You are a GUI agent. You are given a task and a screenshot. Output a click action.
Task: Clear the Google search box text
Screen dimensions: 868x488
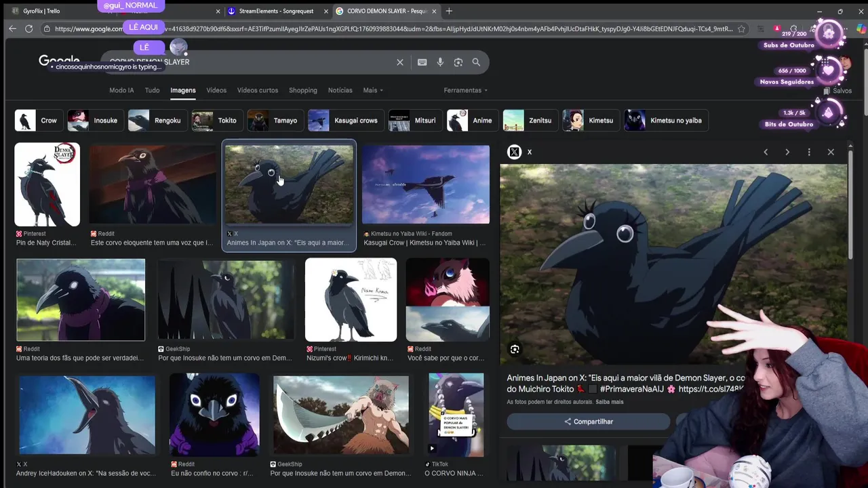(x=400, y=62)
